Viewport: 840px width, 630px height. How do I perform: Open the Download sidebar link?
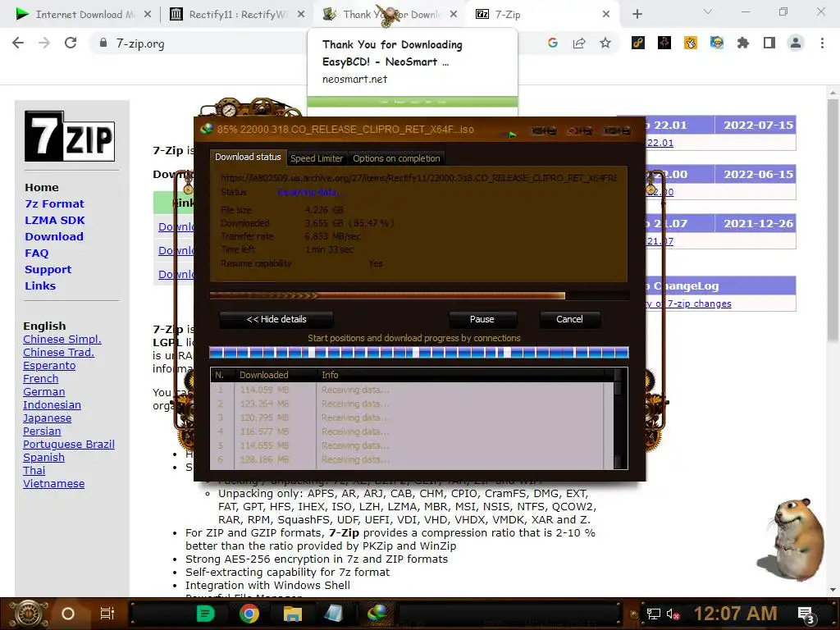pyautogui.click(x=54, y=236)
